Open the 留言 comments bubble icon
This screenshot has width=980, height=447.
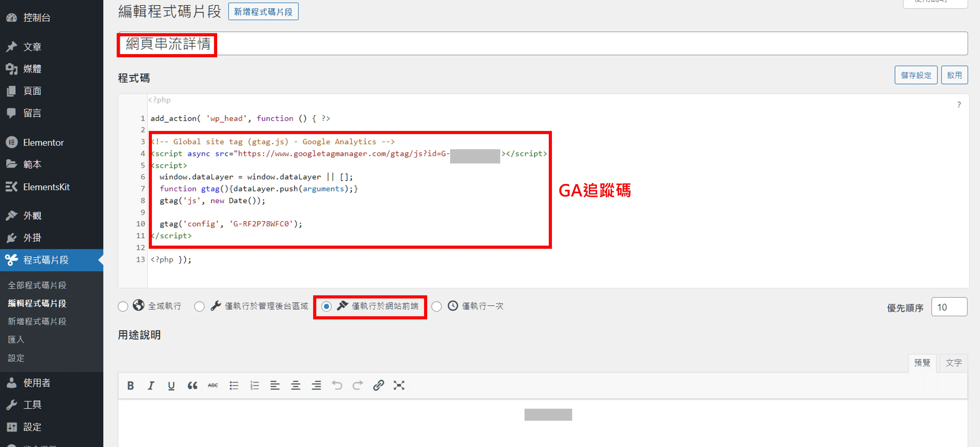coord(12,113)
